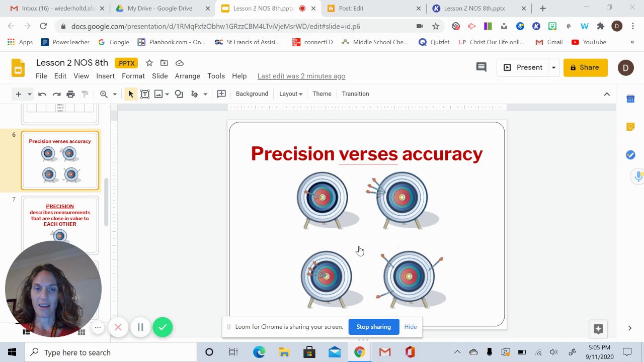
Task: Open Chrome extensions puzzle icon
Action: click(600, 26)
